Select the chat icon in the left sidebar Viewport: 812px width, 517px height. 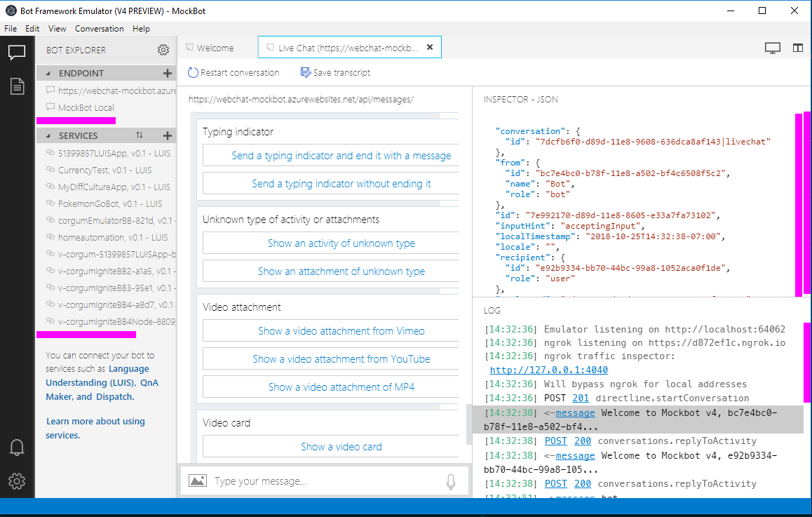pos(17,53)
